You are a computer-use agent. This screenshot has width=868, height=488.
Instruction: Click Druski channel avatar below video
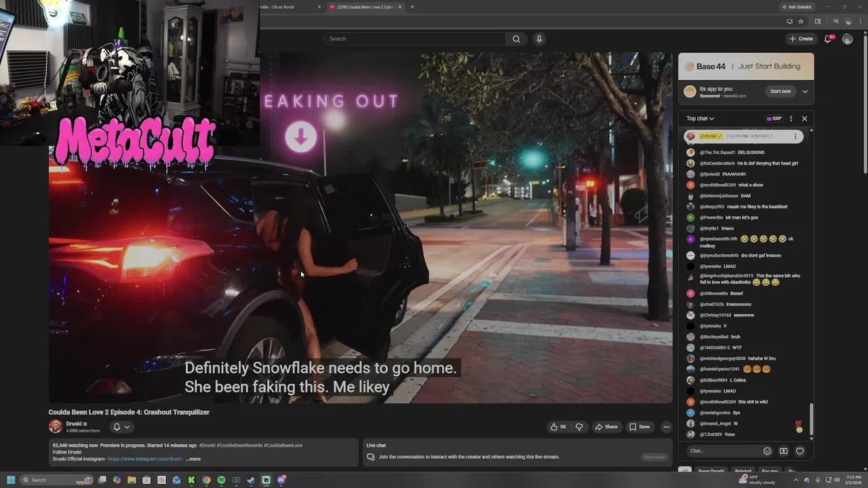coord(56,426)
